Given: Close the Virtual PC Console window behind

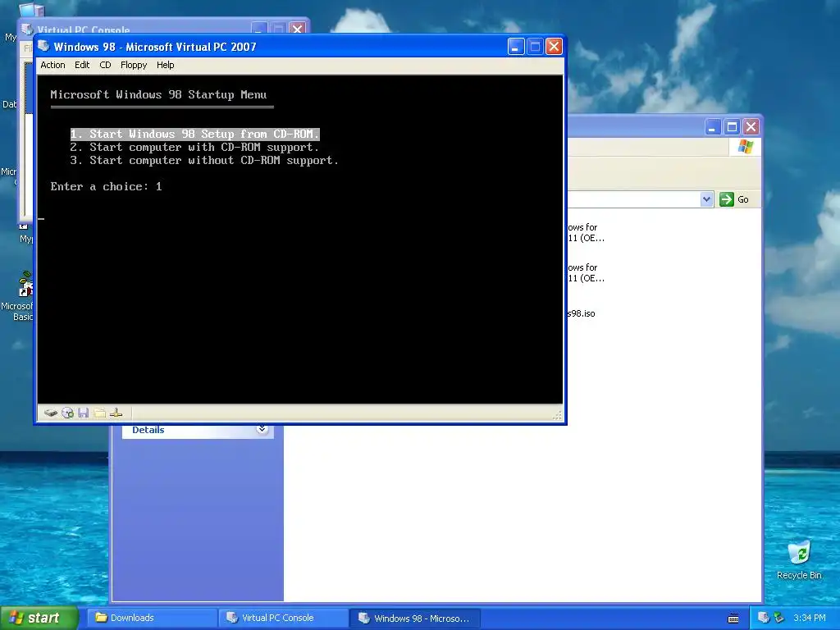Looking at the screenshot, I should pyautogui.click(x=297, y=29).
